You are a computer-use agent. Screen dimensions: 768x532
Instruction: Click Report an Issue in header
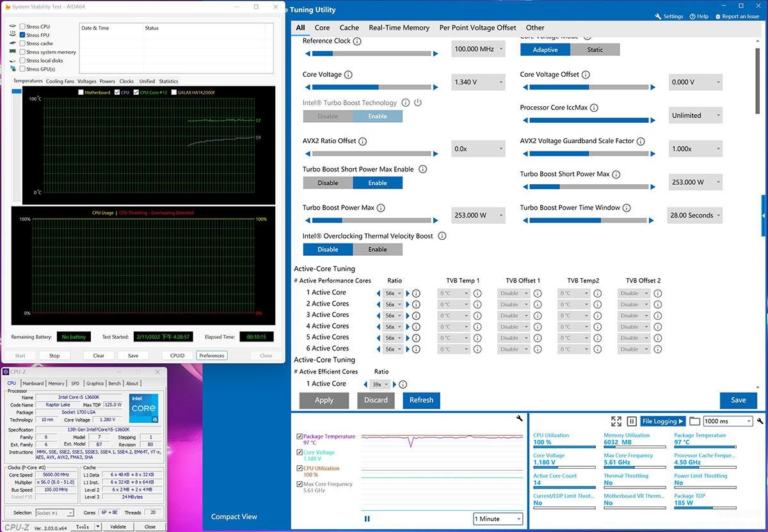(737, 17)
